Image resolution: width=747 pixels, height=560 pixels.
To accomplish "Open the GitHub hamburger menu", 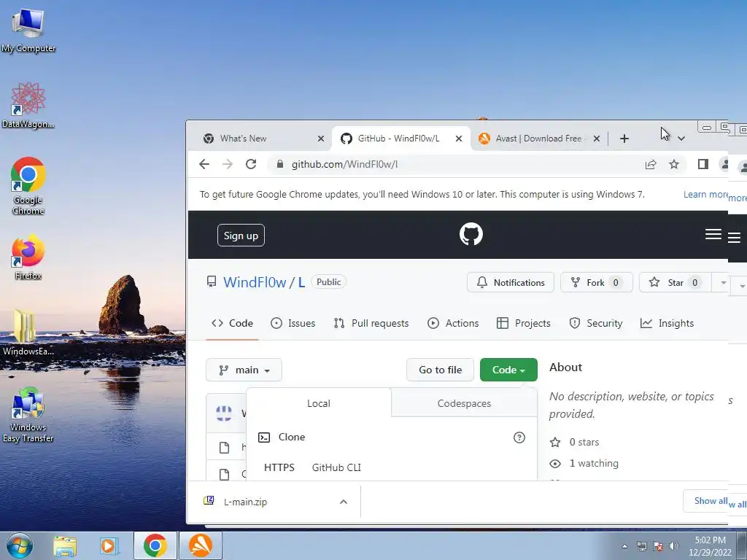I will tap(713, 234).
